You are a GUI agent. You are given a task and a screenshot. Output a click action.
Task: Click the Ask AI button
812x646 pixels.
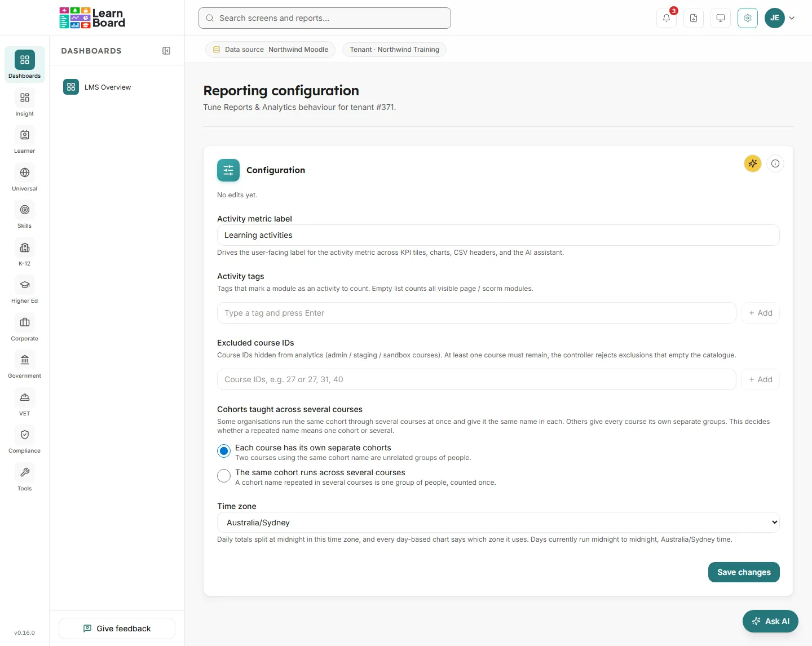[x=770, y=621]
